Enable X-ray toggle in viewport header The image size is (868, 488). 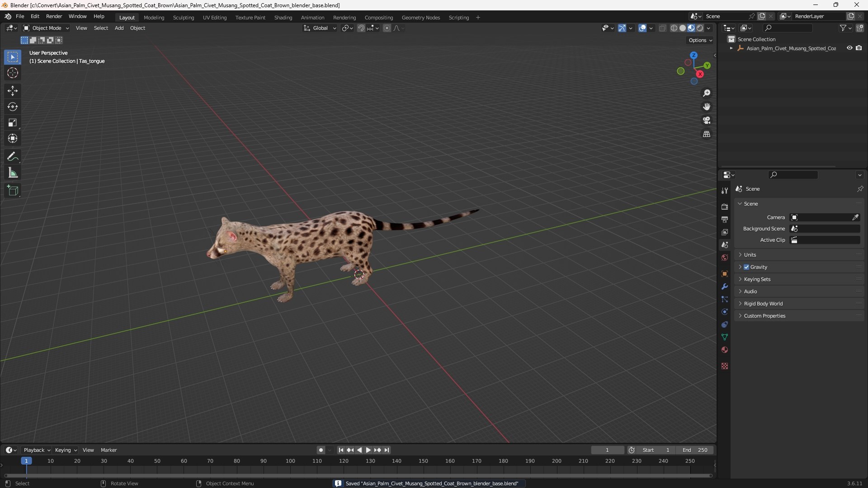point(662,28)
